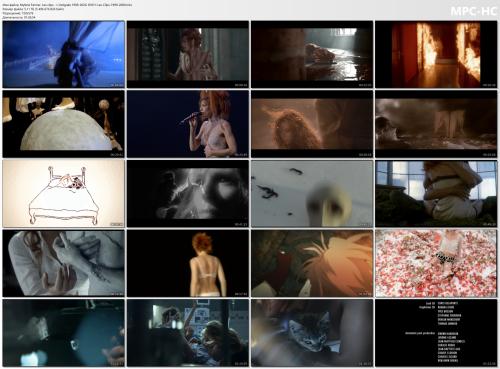The width and height of the screenshot is (500, 369).
Task: Open the dark teal blurry thumbnail
Action: tap(64, 333)
